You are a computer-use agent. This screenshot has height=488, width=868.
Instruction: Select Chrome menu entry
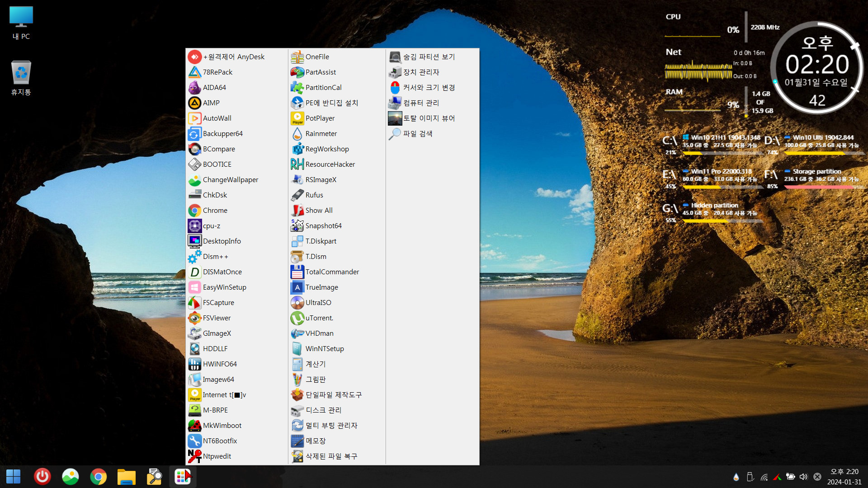[x=236, y=211]
